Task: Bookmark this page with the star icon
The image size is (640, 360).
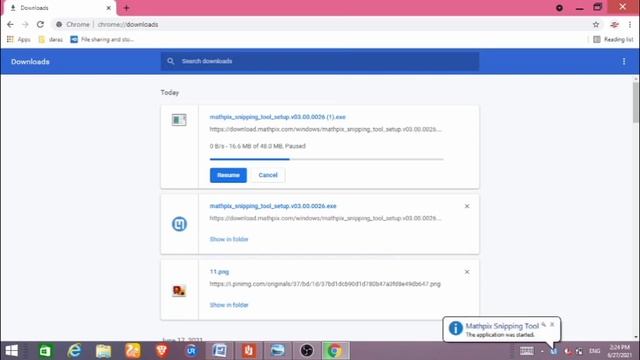Action: [596, 24]
